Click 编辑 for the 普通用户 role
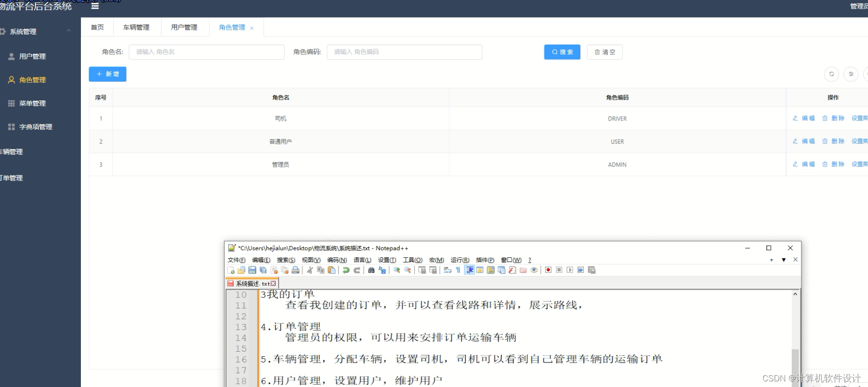Image resolution: width=868 pixels, height=387 pixels. click(x=804, y=141)
